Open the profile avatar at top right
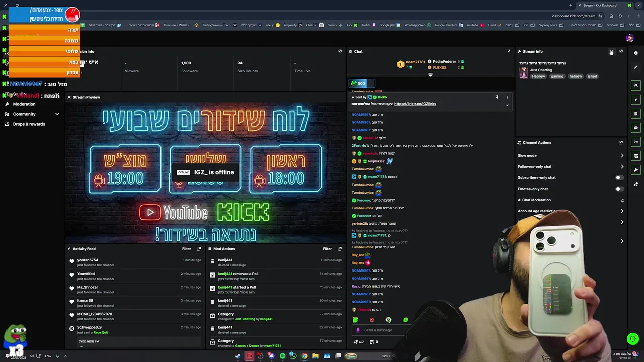The image size is (644, 362). tap(630, 38)
